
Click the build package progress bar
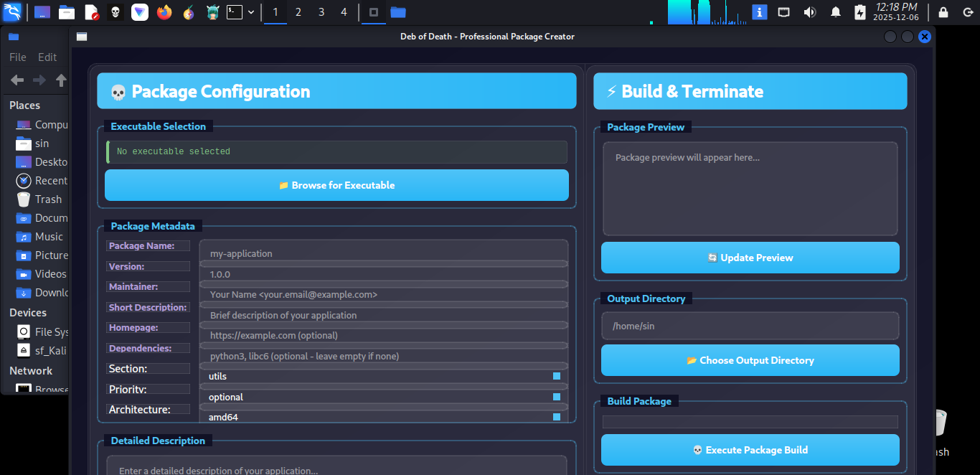pos(750,422)
